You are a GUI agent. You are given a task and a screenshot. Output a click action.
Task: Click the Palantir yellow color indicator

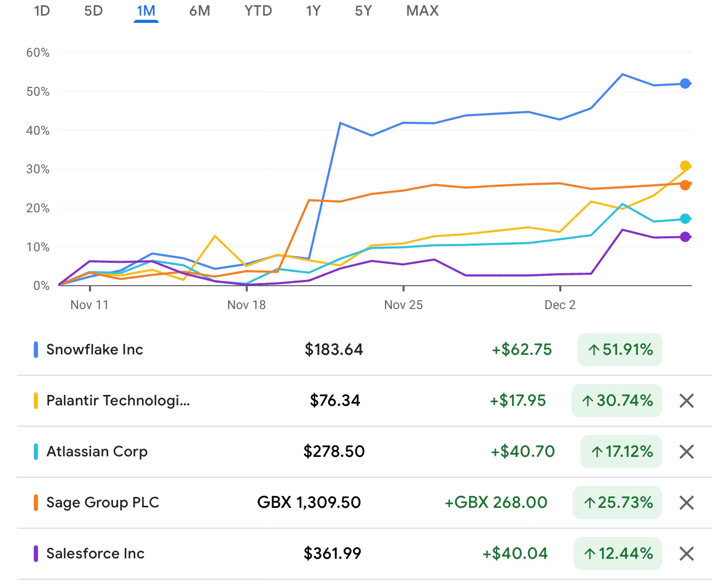pos(36,401)
